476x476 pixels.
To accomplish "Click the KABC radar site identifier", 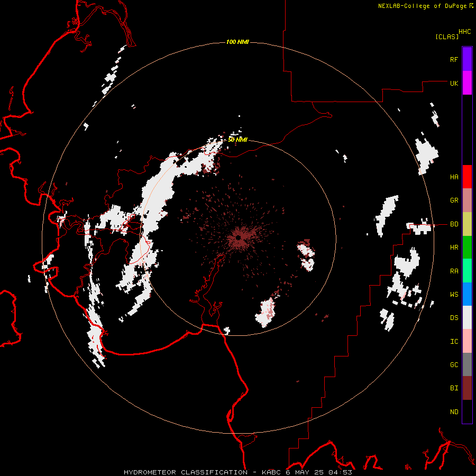I will pos(272,472).
